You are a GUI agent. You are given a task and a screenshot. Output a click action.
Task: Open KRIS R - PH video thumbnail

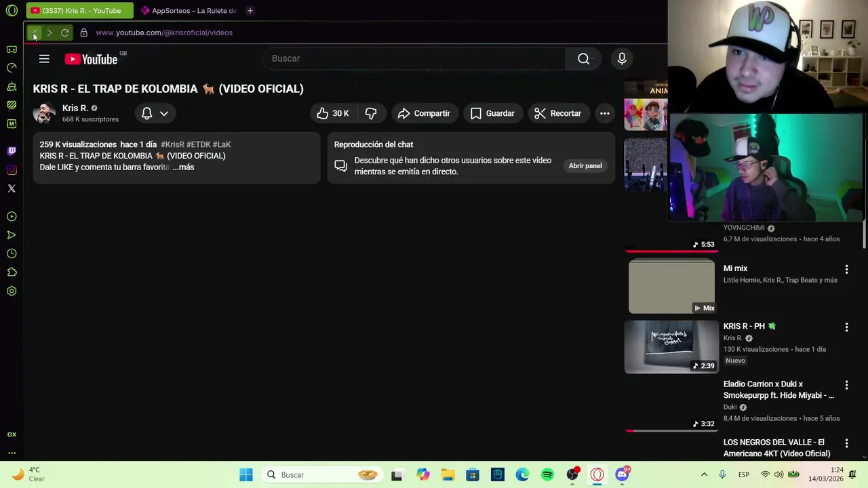point(671,347)
